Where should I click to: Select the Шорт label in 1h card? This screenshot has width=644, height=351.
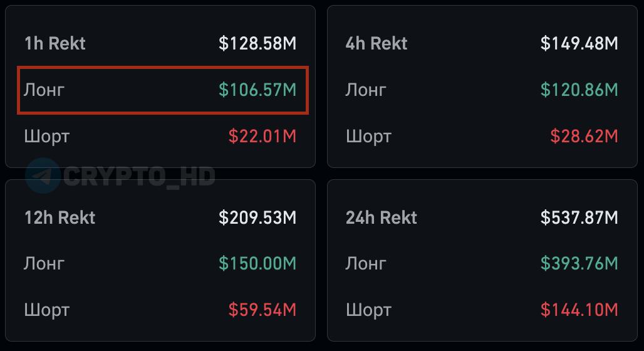[46, 136]
